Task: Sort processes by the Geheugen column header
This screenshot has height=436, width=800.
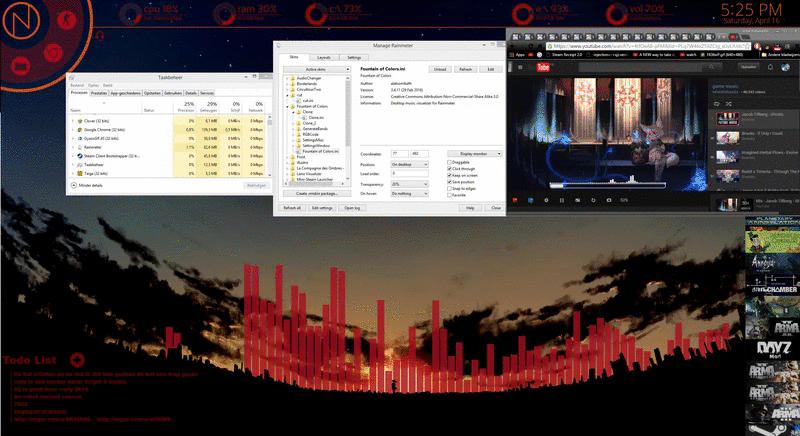Action: (x=208, y=107)
